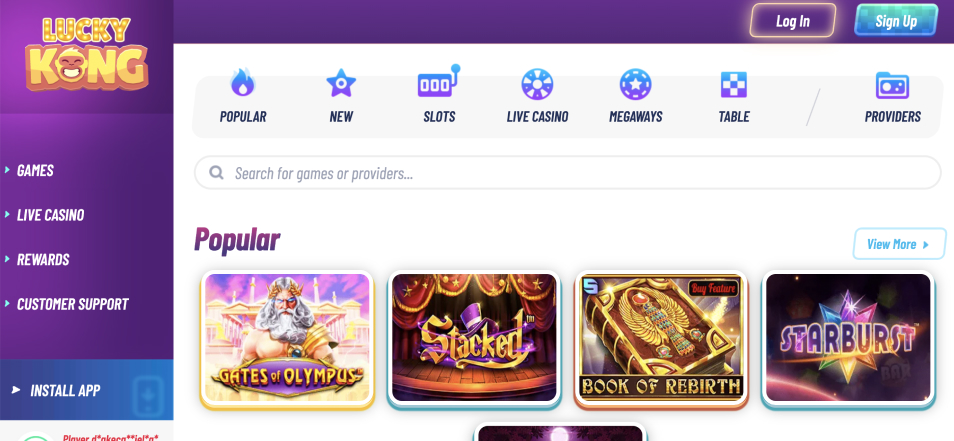Open View More for Popular games
Screen dimensions: 954x441
pyautogui.click(x=899, y=244)
